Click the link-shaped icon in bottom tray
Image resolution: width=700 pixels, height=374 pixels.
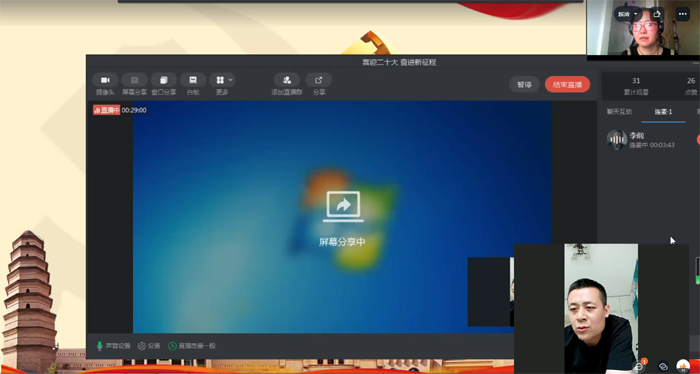pyautogui.click(x=663, y=366)
